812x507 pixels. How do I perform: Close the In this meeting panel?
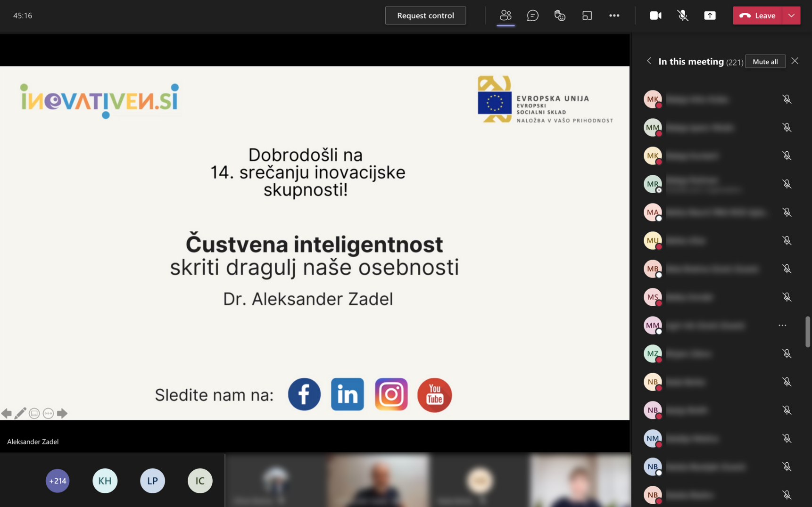pos(795,61)
